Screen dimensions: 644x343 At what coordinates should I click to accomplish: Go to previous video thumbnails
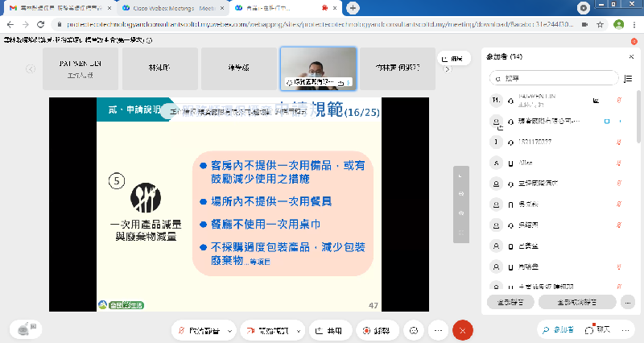[x=31, y=68]
